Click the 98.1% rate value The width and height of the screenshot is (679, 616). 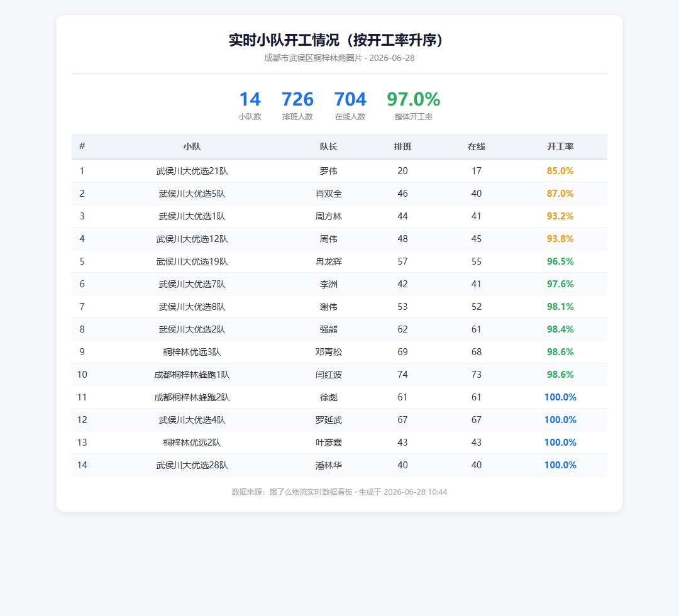560,307
